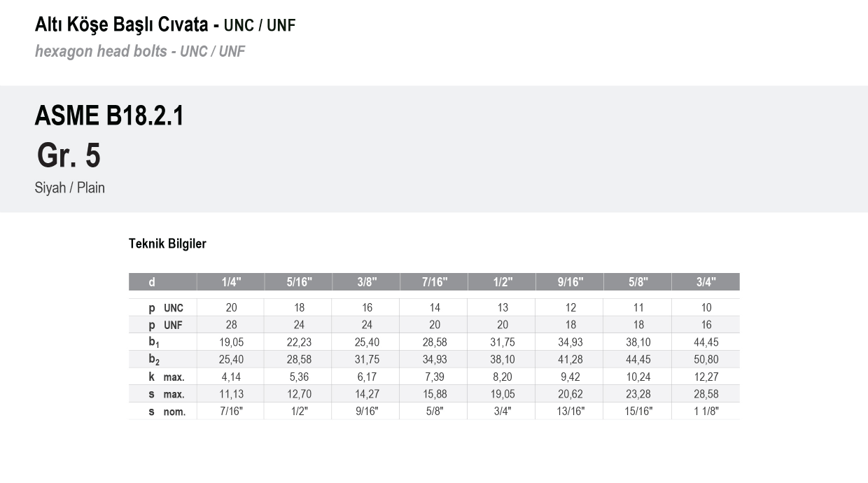Click the 3/8" column header

[366, 282]
